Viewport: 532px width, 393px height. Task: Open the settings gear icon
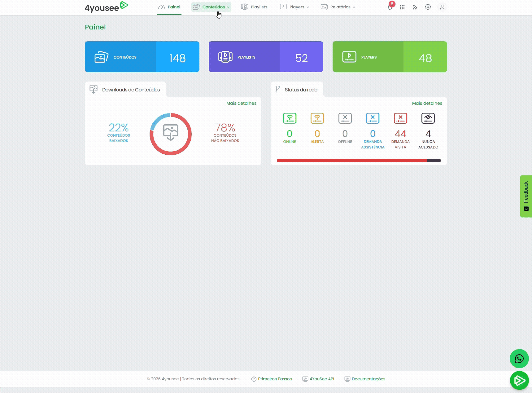click(x=428, y=7)
